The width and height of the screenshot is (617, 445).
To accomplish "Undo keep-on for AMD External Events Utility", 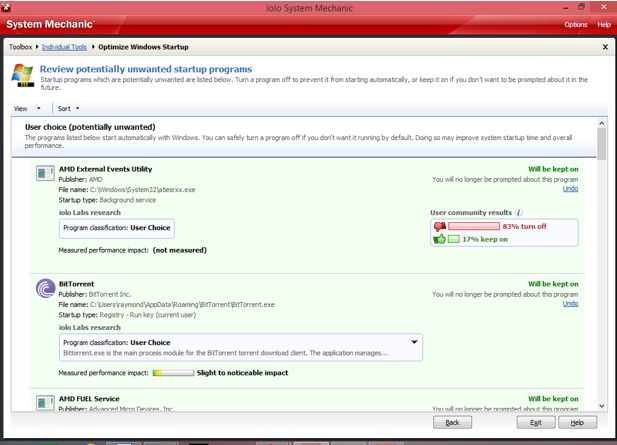I will (571, 188).
